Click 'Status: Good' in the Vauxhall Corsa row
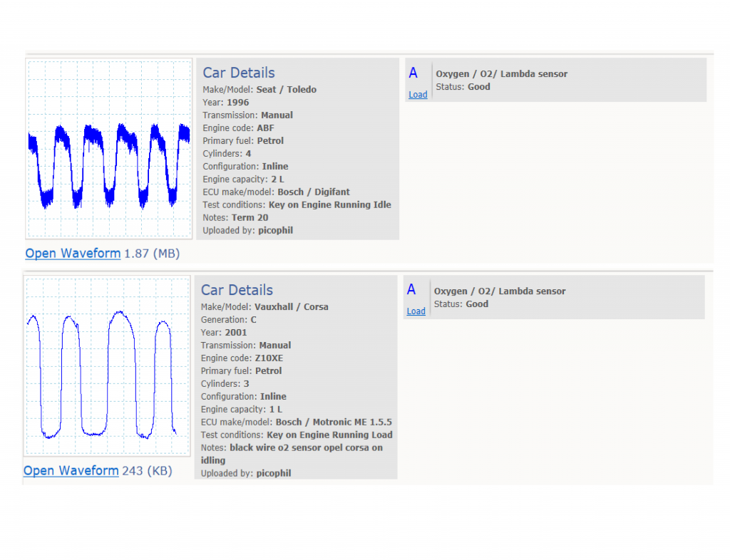730x560 pixels. [461, 304]
